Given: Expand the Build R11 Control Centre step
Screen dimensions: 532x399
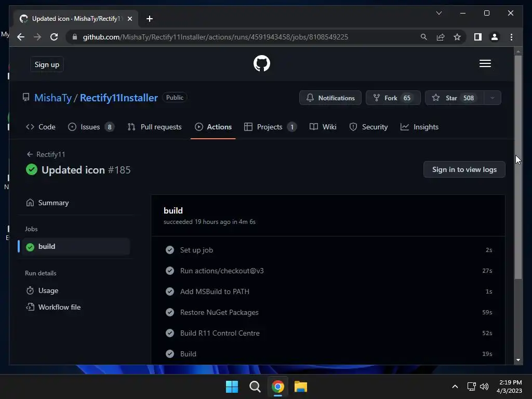Looking at the screenshot, I should [x=328, y=333].
